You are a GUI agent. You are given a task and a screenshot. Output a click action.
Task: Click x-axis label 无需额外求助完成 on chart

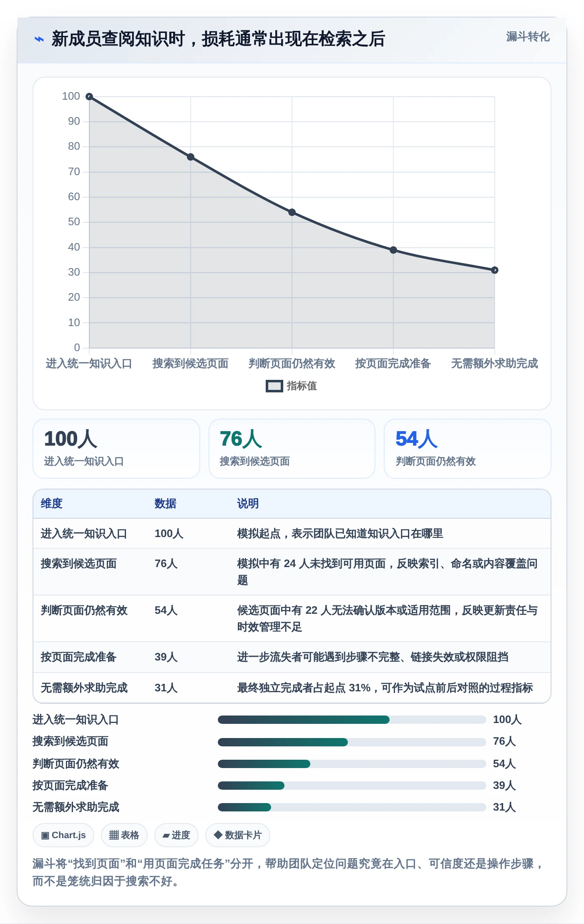click(495, 364)
